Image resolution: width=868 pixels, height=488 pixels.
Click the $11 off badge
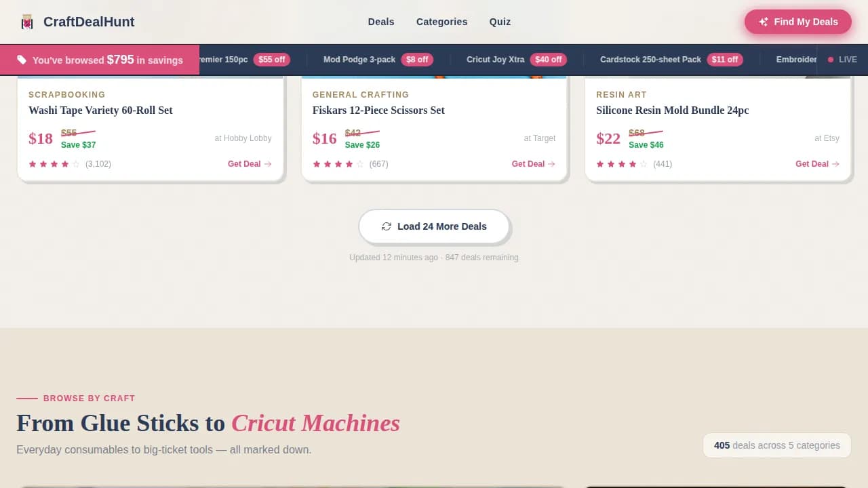pyautogui.click(x=725, y=60)
